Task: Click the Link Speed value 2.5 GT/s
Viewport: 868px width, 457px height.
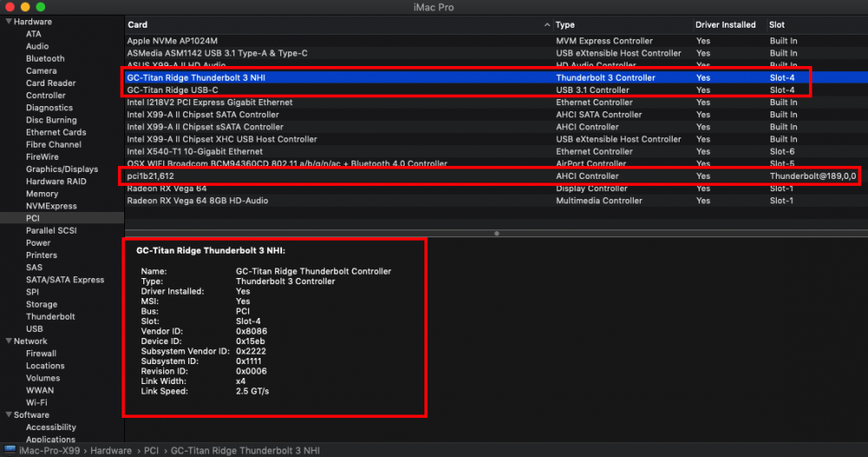Action: 253,391
